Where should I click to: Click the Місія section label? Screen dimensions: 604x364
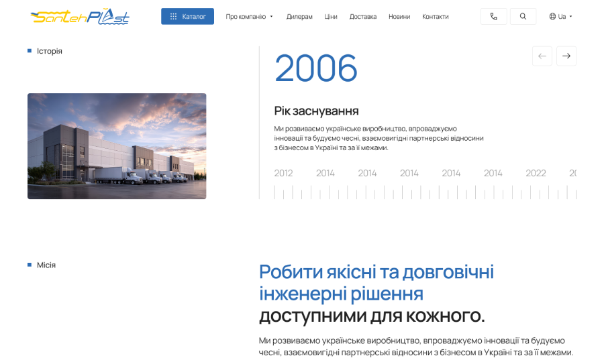46,265
